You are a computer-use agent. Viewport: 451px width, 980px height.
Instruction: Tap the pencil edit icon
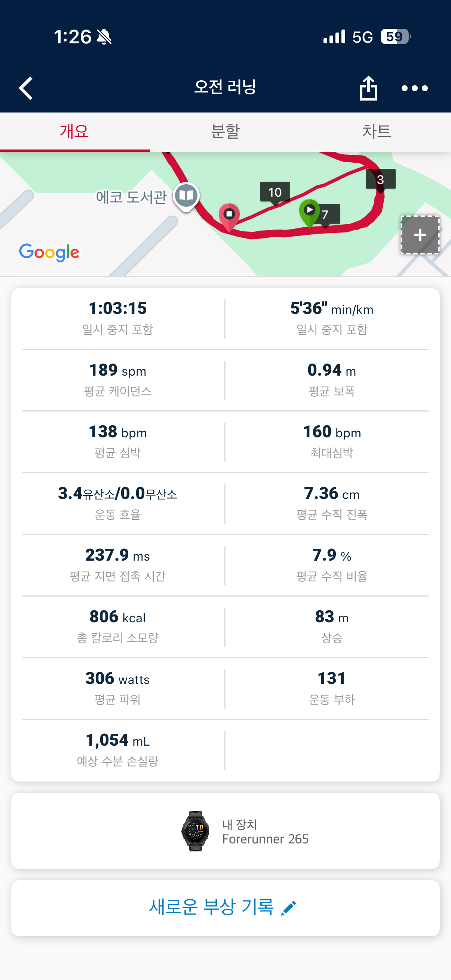(288, 908)
